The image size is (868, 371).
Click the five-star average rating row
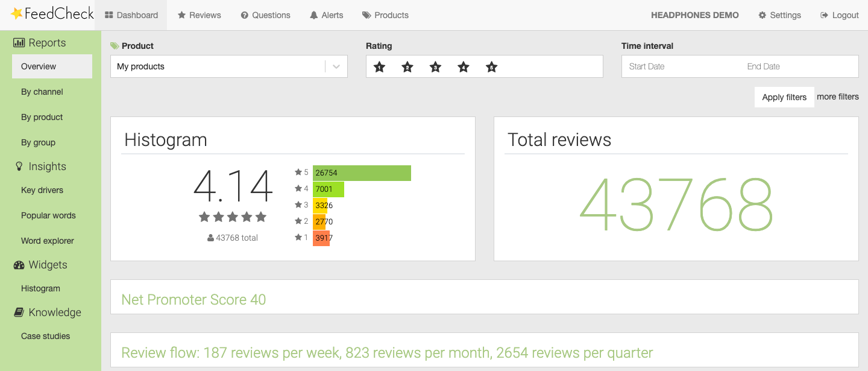point(233,217)
